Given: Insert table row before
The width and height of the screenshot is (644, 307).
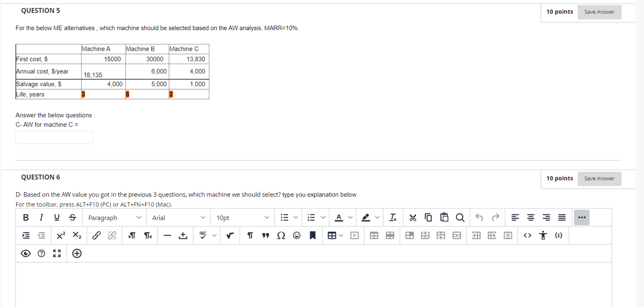Looking at the screenshot, I should [x=425, y=235].
